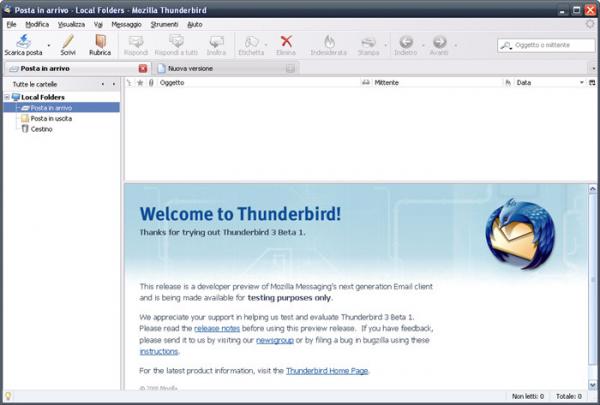Click the Scarica posta download mail icon
Image resolution: width=600 pixels, height=405 pixels.
coord(20,41)
